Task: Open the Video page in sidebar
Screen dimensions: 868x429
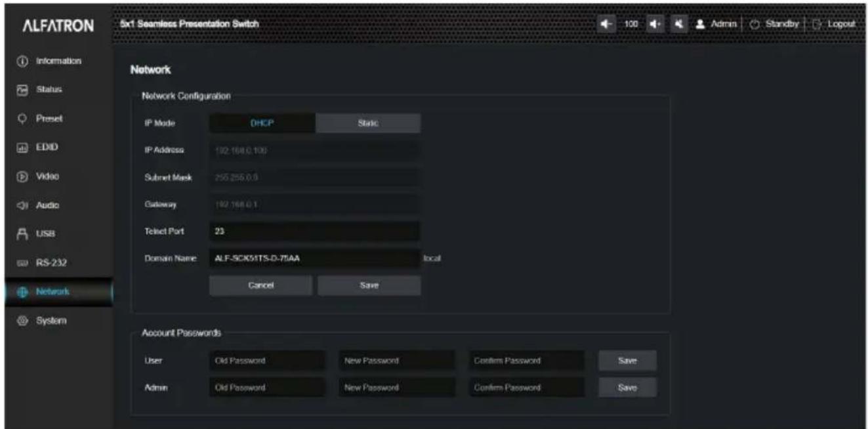Action: tap(57, 176)
